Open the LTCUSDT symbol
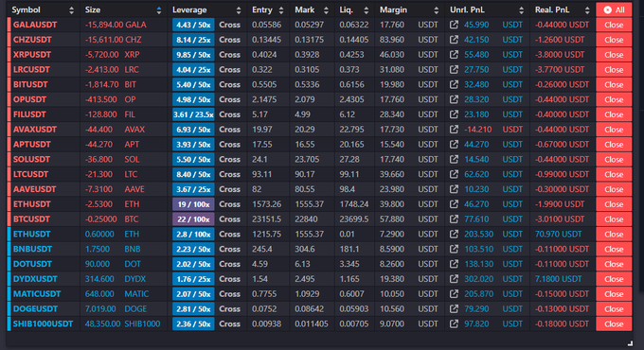The image size is (644, 350). click(x=31, y=174)
